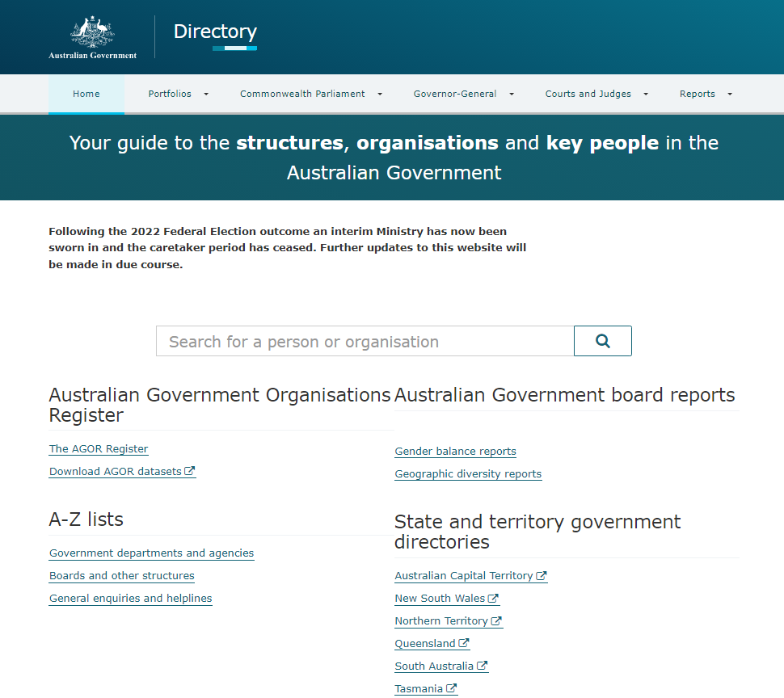
Task: Click the person or organisation search field
Action: pos(365,341)
